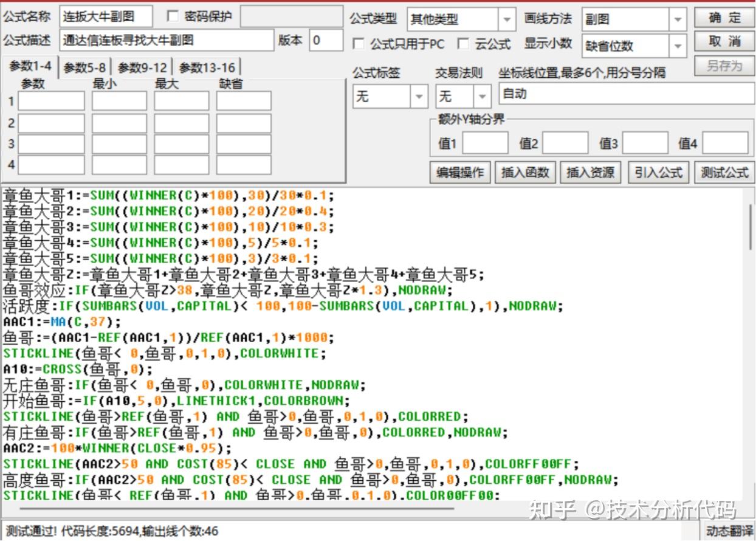Image resolution: width=756 pixels, height=541 pixels.
Task: Click the 坐标线位置 input showing 自动
Action: [x=627, y=94]
